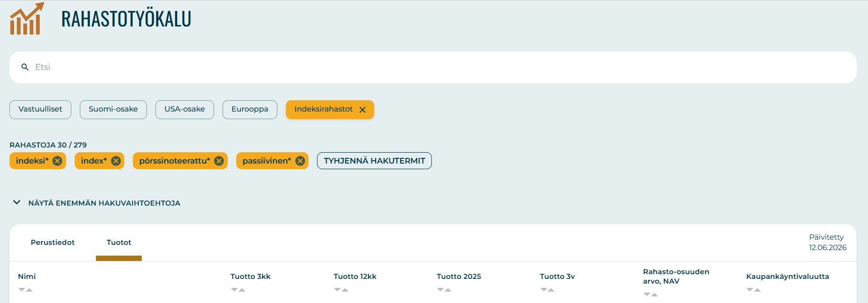Remove the passiivinen* search term

pos(300,161)
